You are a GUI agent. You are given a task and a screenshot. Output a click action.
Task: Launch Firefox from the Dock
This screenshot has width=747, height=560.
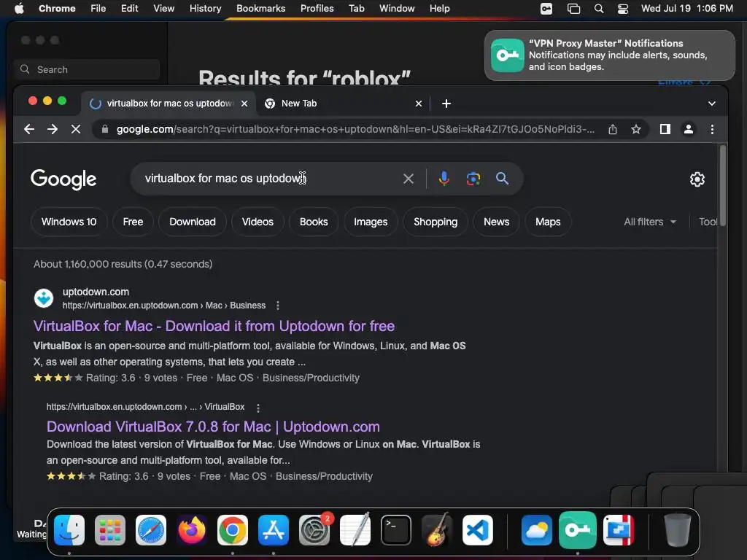(192, 530)
